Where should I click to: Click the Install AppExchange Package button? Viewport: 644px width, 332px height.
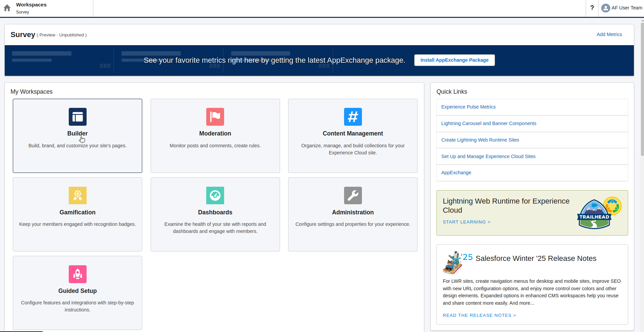point(454,60)
